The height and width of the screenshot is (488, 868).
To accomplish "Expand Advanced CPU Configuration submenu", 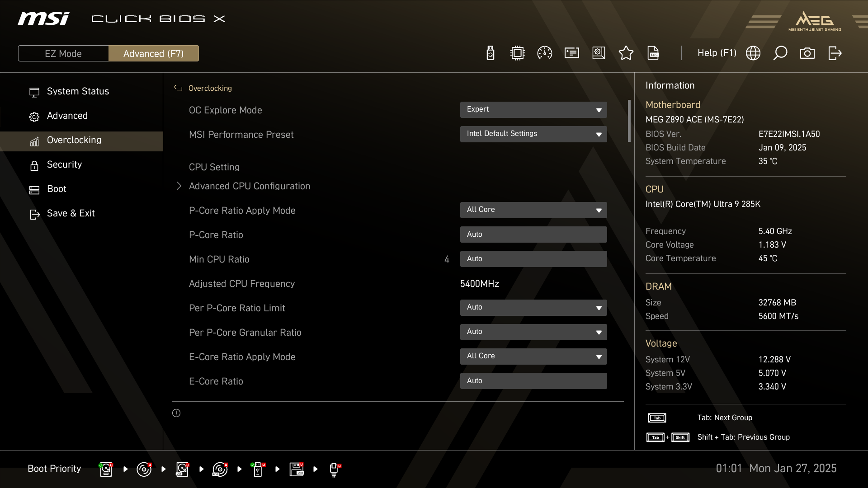I will tap(249, 186).
